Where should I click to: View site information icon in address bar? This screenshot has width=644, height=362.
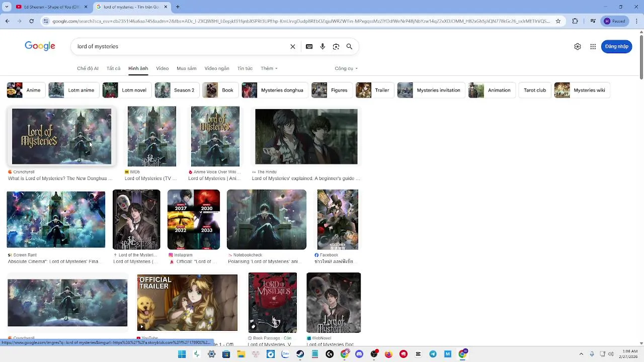pyautogui.click(x=46, y=21)
